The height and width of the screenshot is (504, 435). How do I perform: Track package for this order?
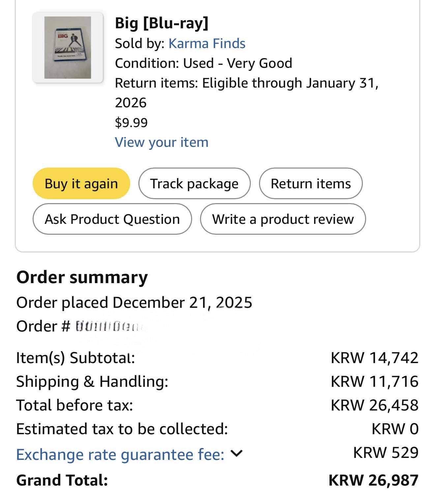(194, 183)
